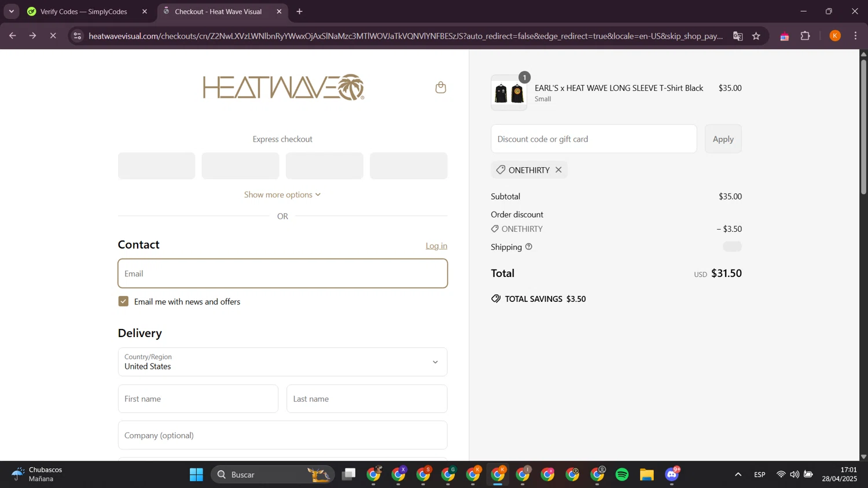Expand Show more options for express checkout
The image size is (868, 488).
[282, 195]
